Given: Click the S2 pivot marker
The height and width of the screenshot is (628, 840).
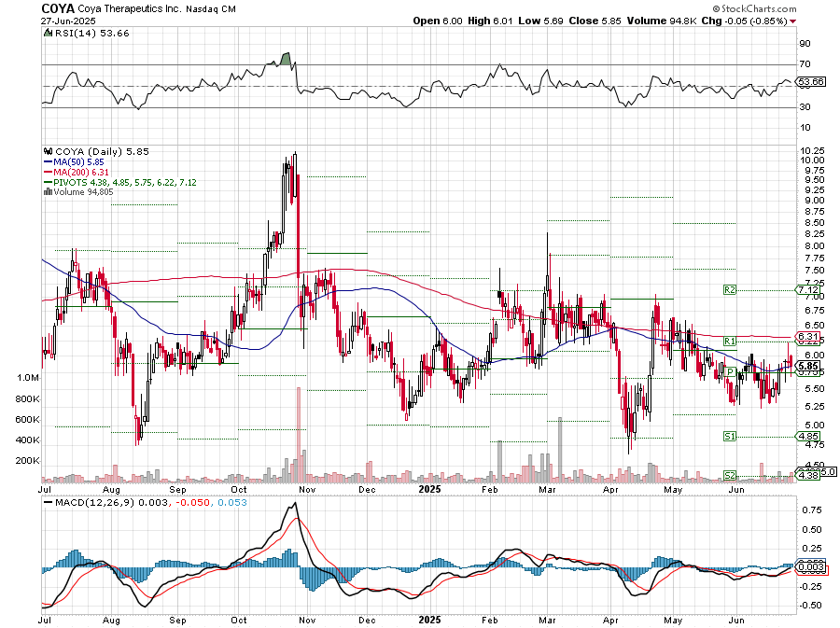Looking at the screenshot, I should coord(729,475).
